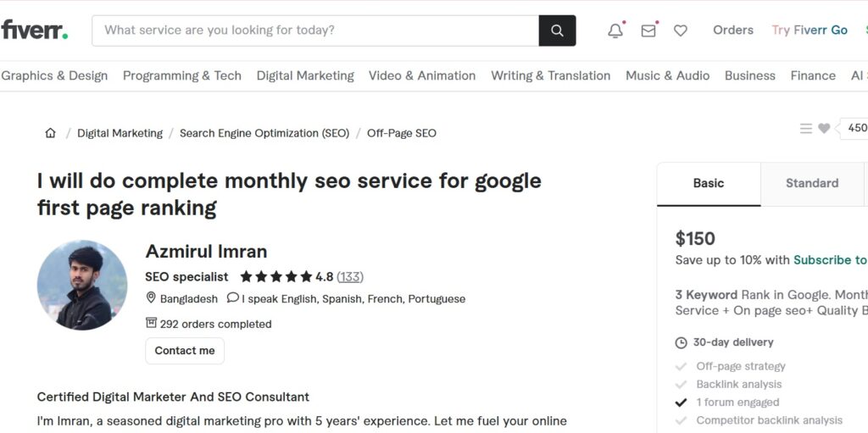
Task: Follow the Off-Page SEO breadcrumb link
Action: tap(402, 133)
